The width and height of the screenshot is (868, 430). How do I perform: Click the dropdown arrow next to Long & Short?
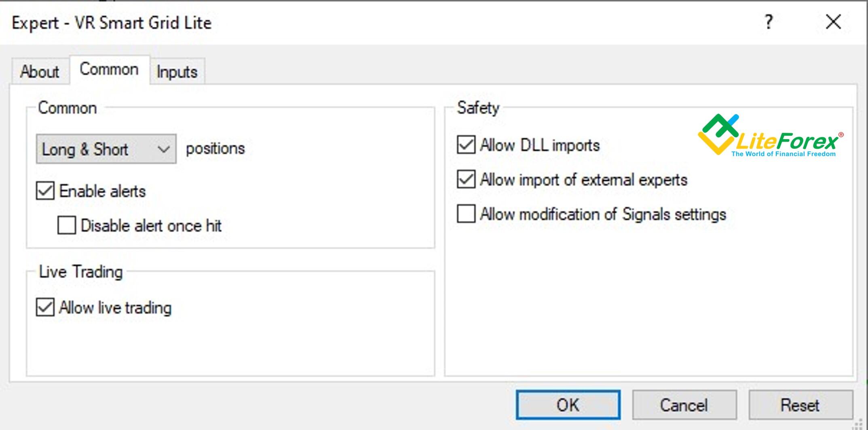[x=163, y=149]
